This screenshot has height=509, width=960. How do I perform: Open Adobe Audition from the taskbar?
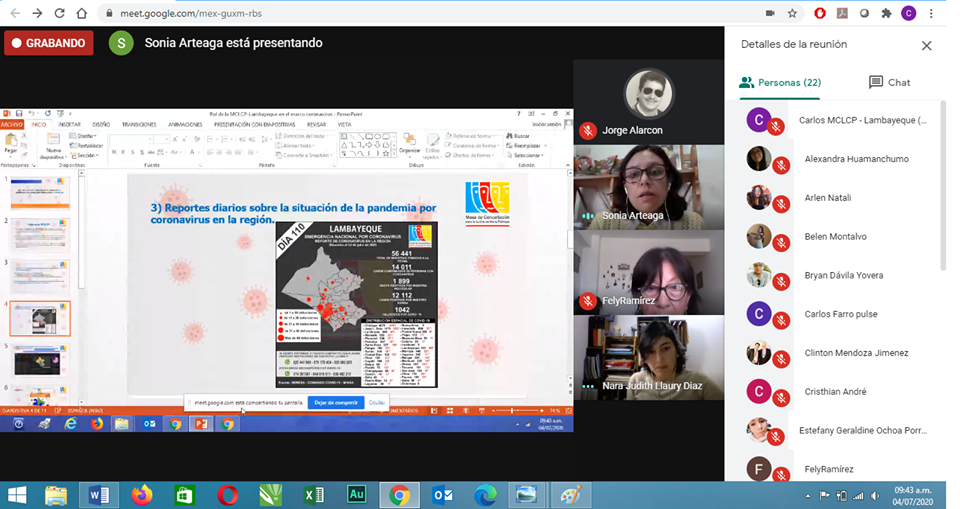[356, 494]
